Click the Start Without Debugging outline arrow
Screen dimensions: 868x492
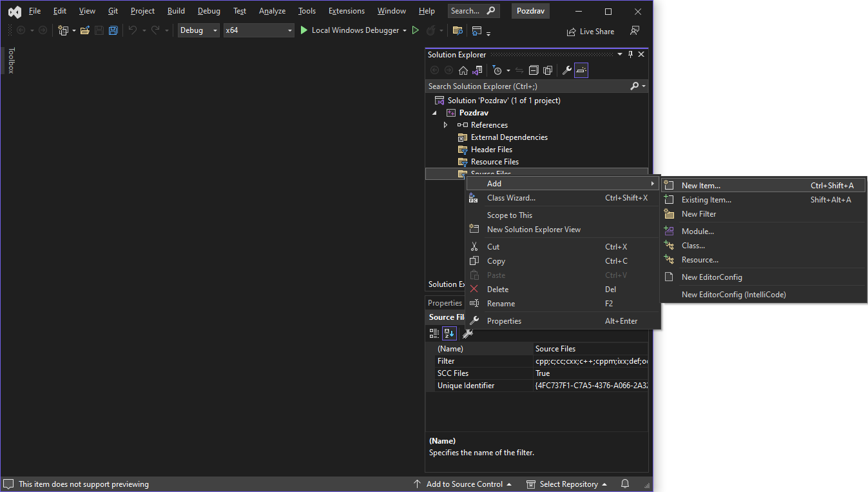(x=416, y=30)
